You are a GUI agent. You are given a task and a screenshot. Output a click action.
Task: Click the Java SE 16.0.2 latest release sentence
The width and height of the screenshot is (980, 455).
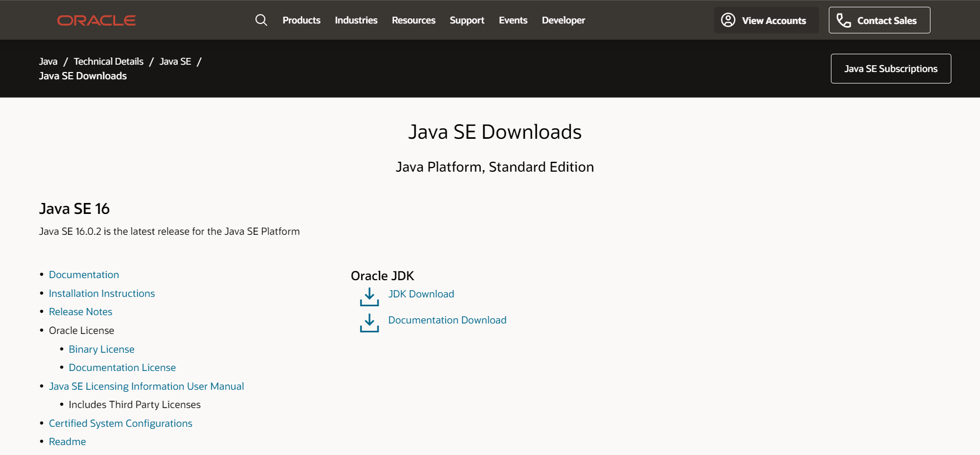(x=169, y=231)
